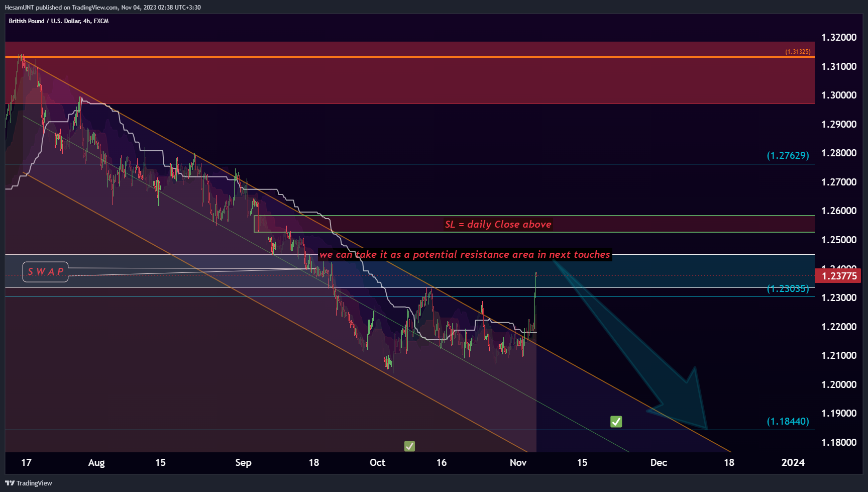Click the 1.31000 price axis value

pyautogui.click(x=839, y=66)
